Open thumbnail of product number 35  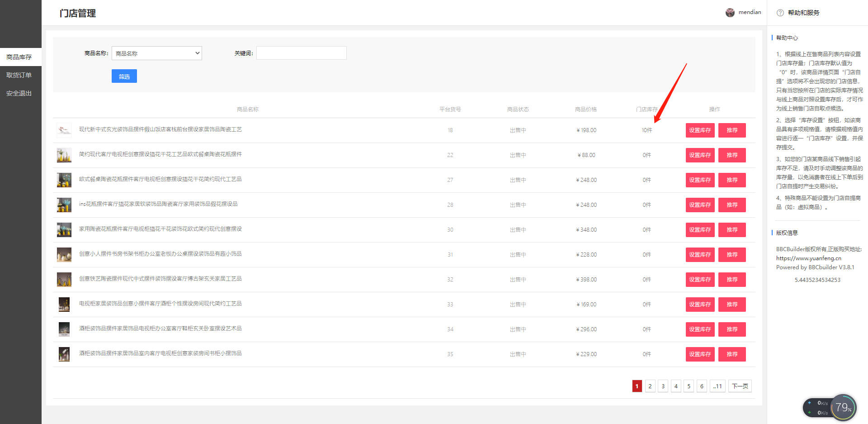[x=64, y=354]
